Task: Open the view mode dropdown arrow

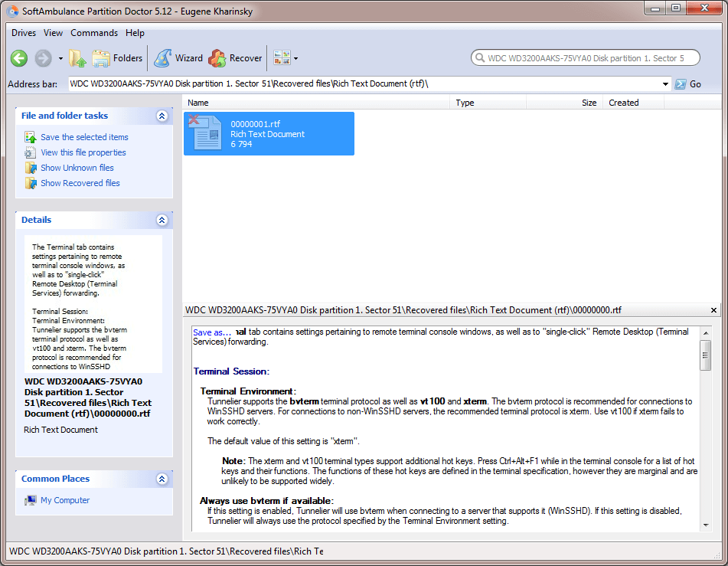Action: point(295,58)
